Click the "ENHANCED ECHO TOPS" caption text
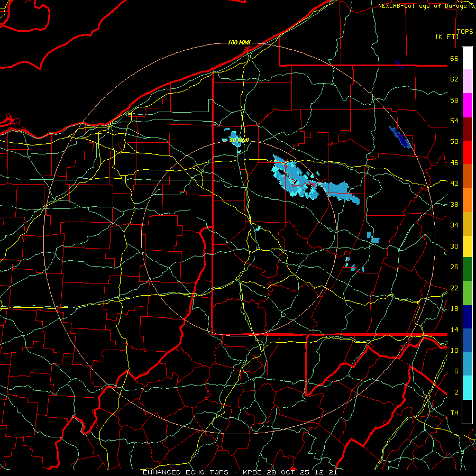This screenshot has width=476, height=476. pyautogui.click(x=186, y=472)
